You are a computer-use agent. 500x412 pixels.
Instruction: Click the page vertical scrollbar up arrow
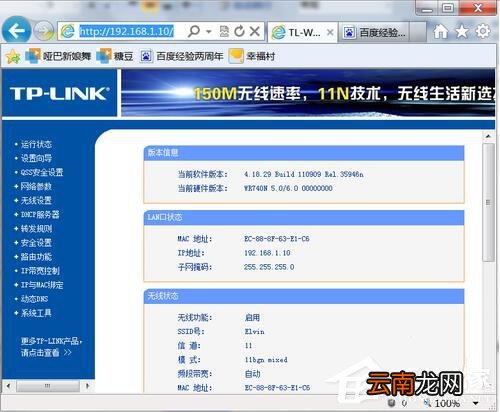(488, 136)
